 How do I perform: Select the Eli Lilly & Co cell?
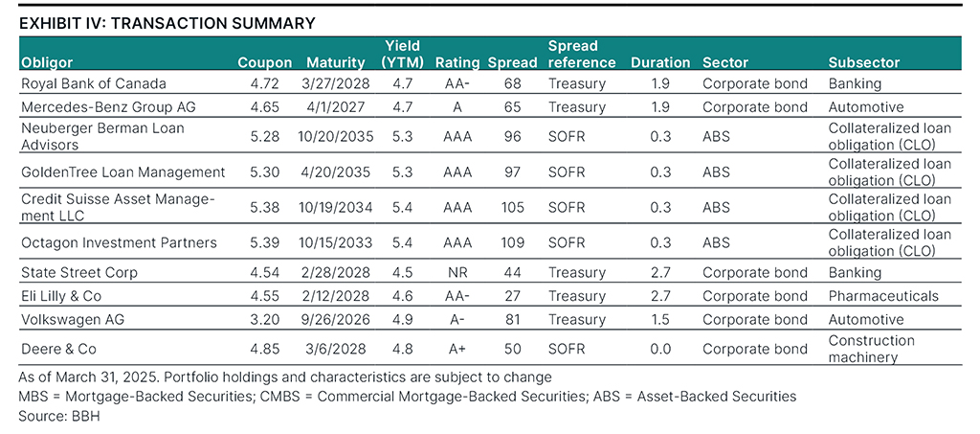(64, 296)
